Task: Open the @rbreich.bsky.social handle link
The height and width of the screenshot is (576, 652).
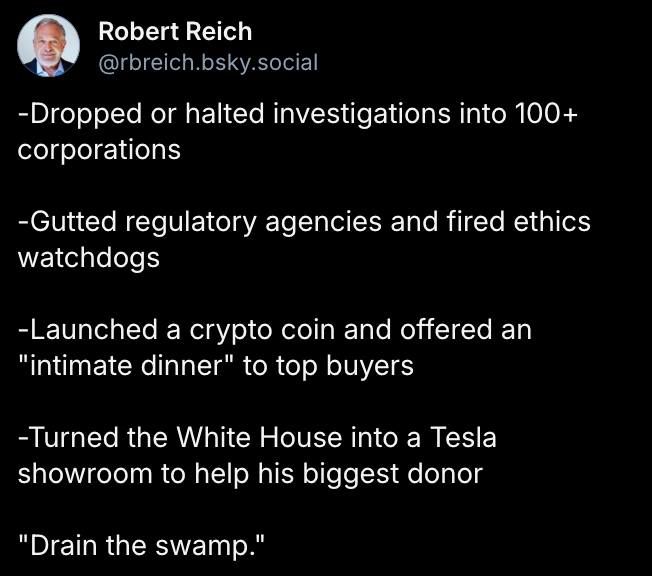Action: 208,62
